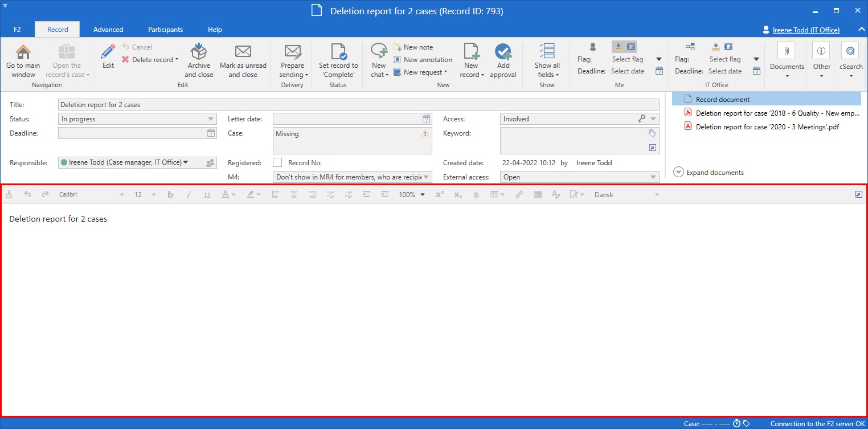Tick the Registered checkbox
Image resolution: width=868 pixels, height=429 pixels.
(x=277, y=163)
